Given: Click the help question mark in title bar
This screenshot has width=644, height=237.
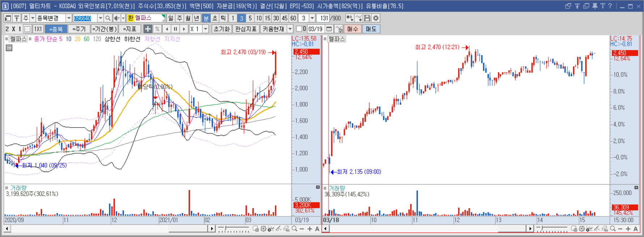Looking at the screenshot, I should click(x=610, y=6).
